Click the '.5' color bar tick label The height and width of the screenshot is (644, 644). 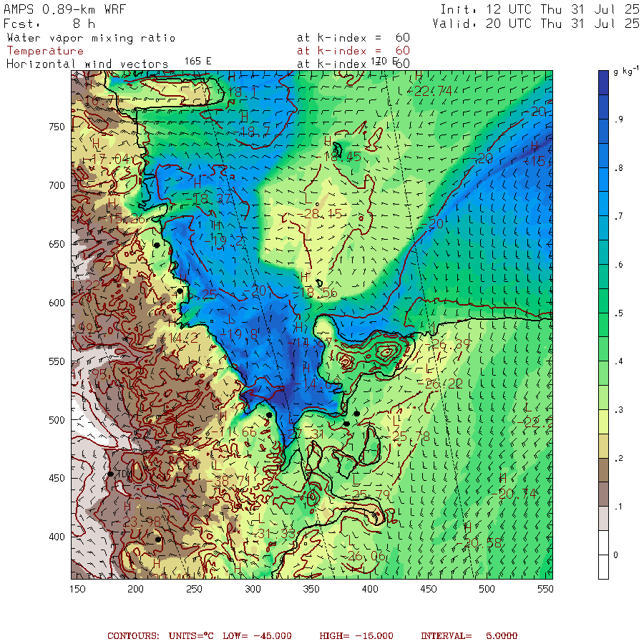[618, 313]
